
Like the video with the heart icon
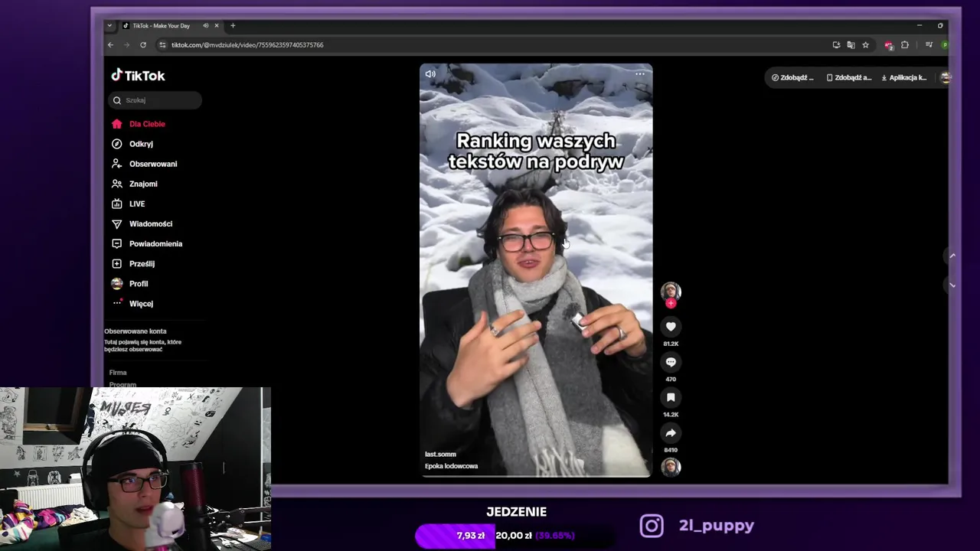671,327
